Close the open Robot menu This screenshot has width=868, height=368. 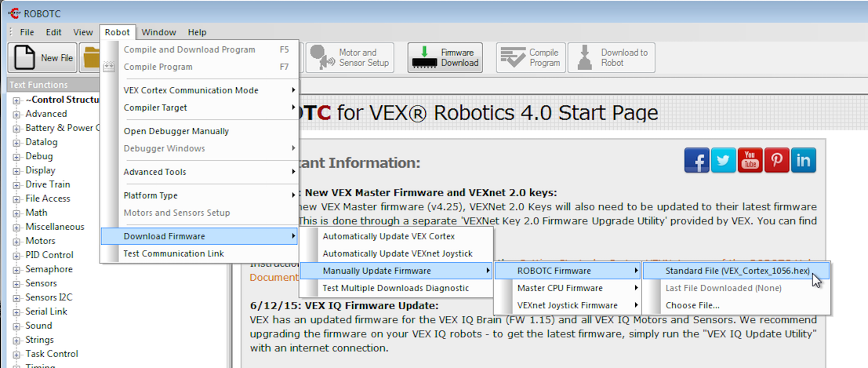click(x=118, y=32)
